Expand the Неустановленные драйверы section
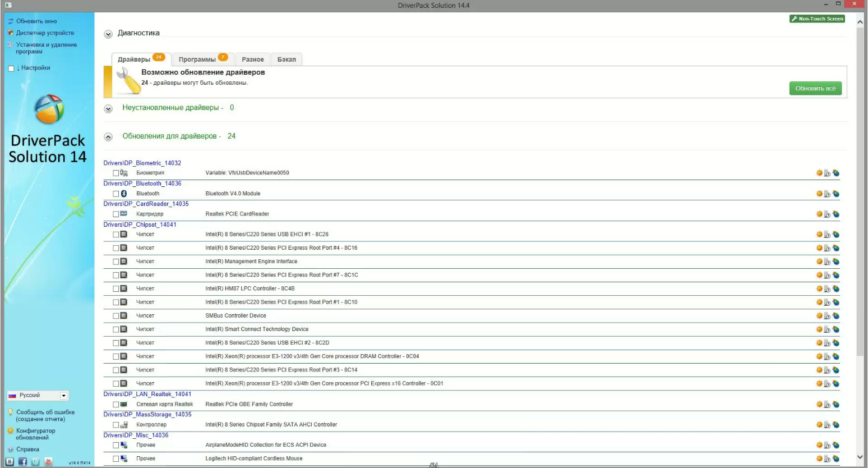The image size is (868, 468). [x=108, y=108]
